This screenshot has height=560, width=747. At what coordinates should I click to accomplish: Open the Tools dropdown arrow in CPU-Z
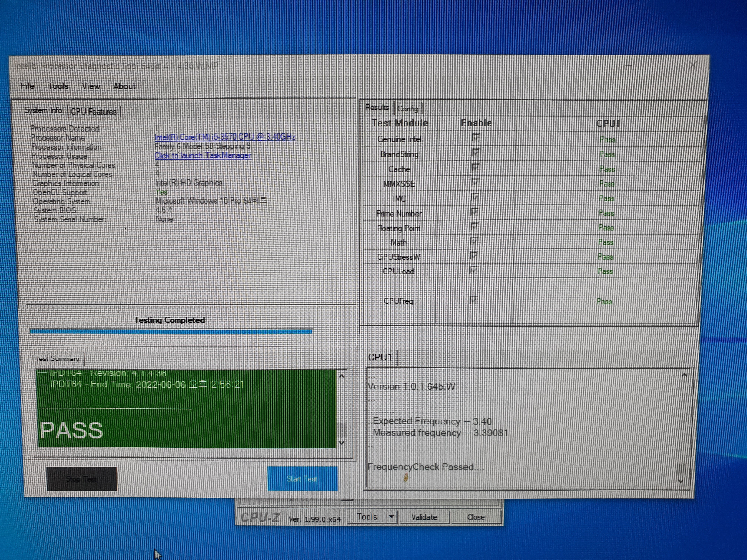(391, 517)
